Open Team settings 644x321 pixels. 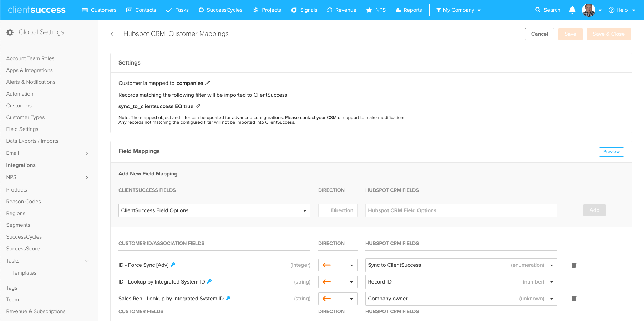[12, 300]
